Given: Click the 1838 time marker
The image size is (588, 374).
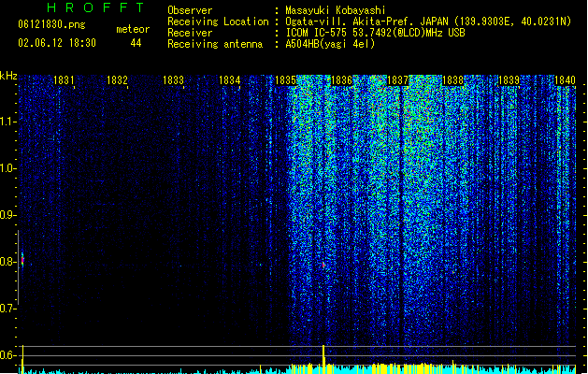Looking at the screenshot, I should (453, 80).
